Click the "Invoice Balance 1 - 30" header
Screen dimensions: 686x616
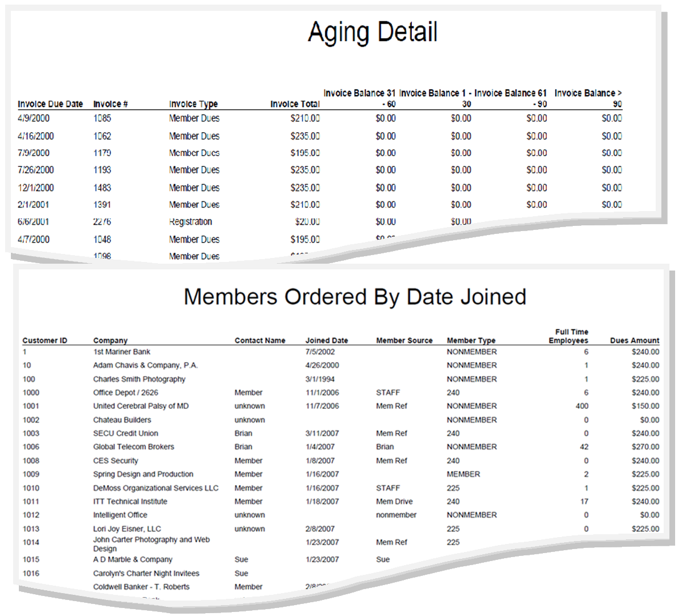(x=435, y=98)
